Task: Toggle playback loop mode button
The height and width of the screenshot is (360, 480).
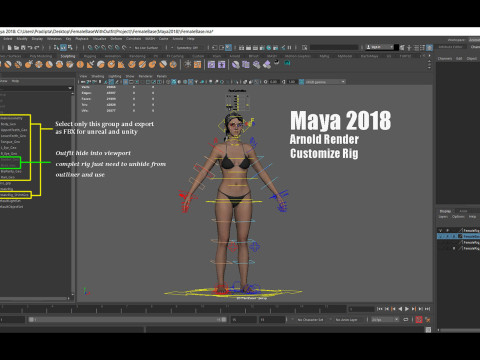Action: click(x=406, y=320)
